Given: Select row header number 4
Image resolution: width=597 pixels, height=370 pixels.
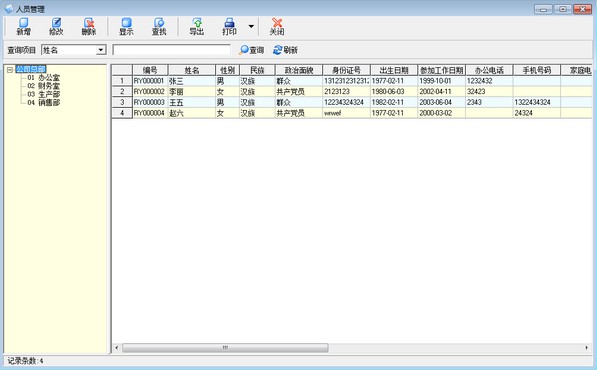Looking at the screenshot, I should click(122, 113).
